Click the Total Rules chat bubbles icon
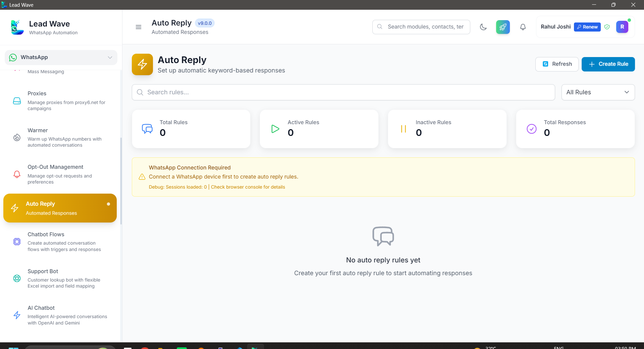 147,129
